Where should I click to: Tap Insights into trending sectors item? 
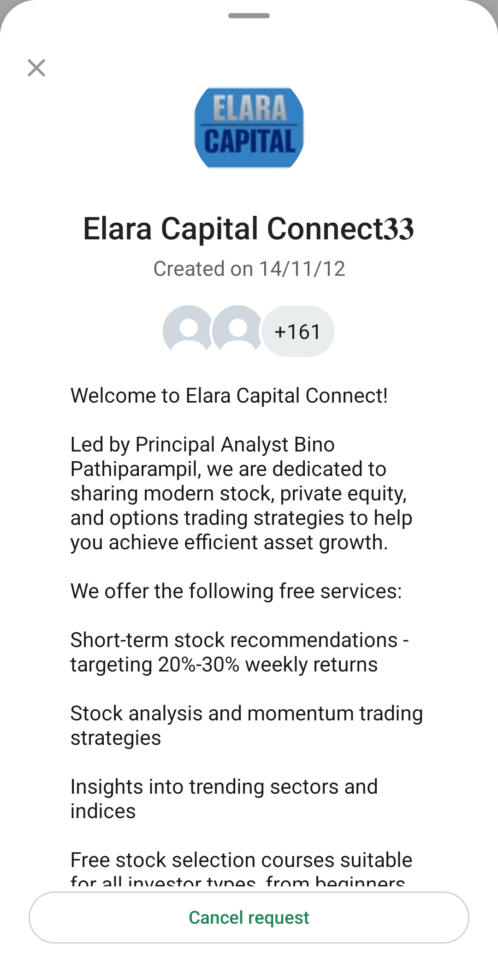pyautogui.click(x=224, y=787)
